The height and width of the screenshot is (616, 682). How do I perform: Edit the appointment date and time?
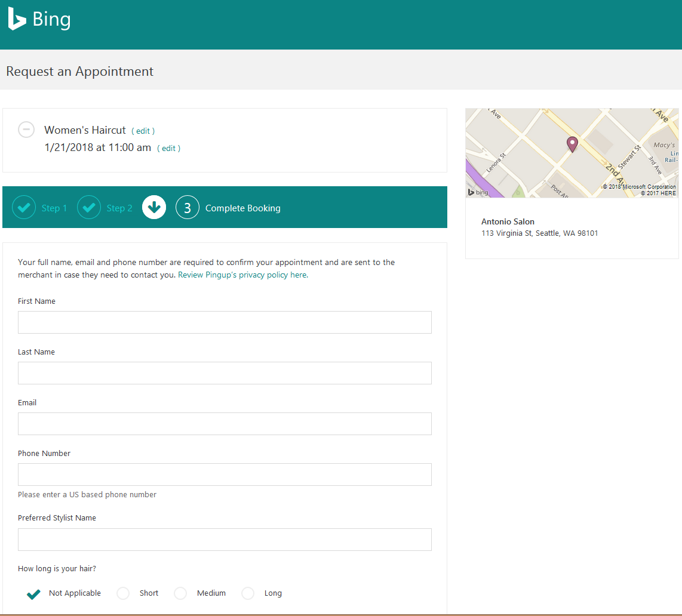[x=168, y=149]
